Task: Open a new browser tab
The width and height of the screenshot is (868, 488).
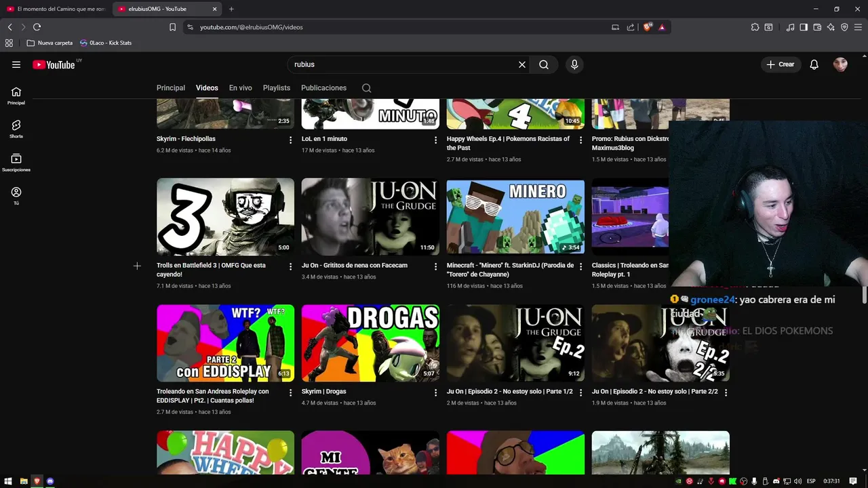Action: coord(231,9)
